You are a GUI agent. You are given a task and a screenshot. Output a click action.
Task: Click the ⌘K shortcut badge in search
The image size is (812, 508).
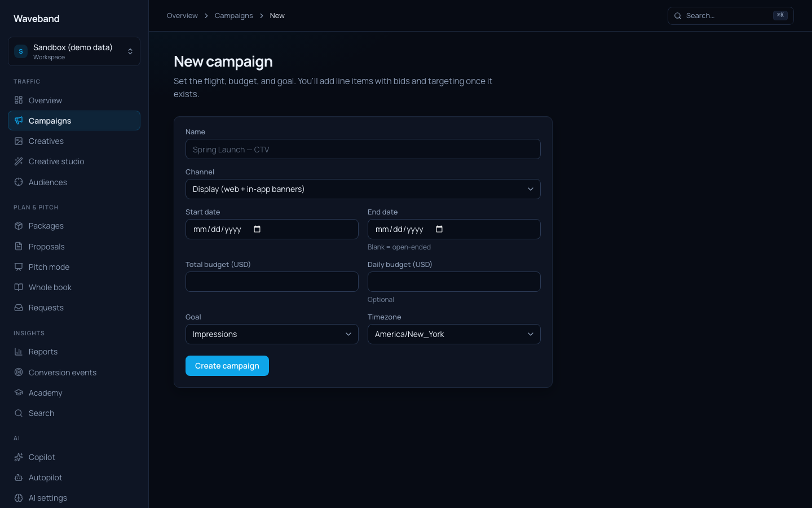(x=780, y=15)
